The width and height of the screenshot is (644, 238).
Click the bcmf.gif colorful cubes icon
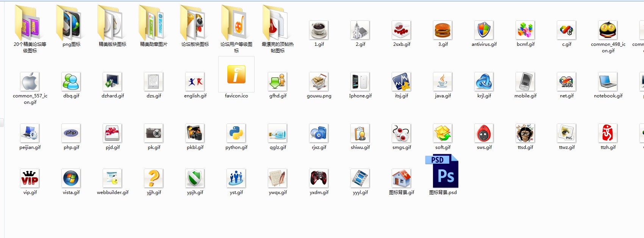click(x=525, y=30)
